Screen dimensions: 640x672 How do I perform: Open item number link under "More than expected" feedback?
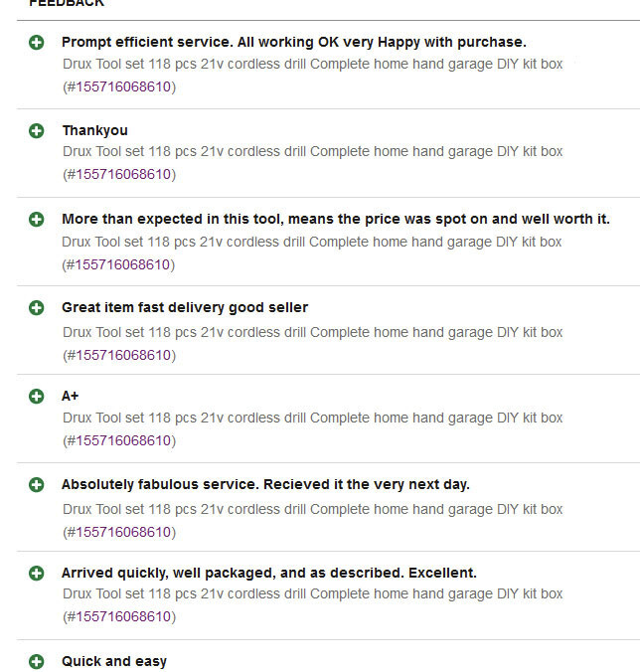123,264
